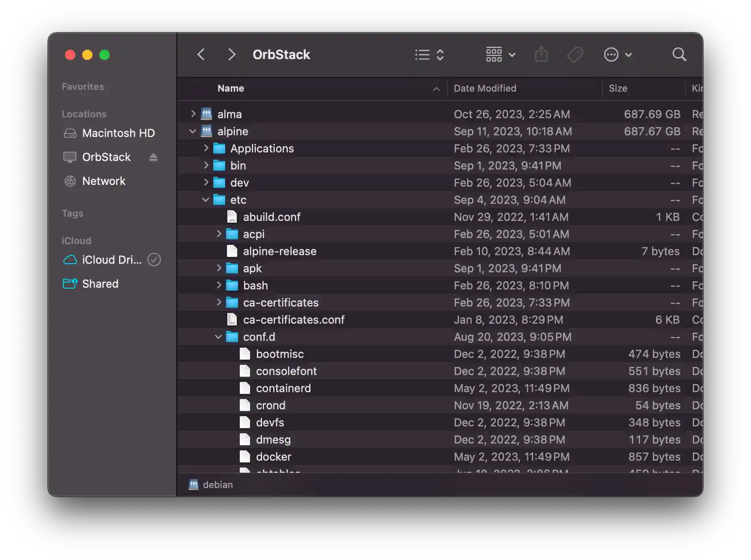The width and height of the screenshot is (751, 560).
Task: Click the Size column header
Action: pyautogui.click(x=618, y=88)
